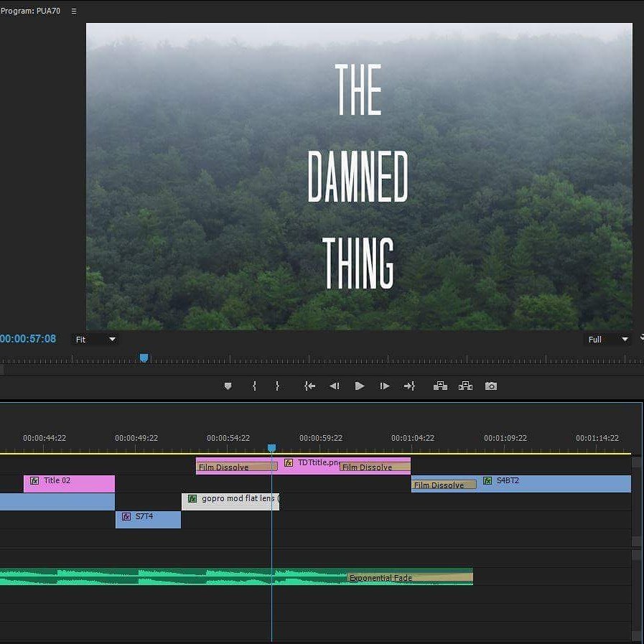Select the Exponential Fade audio transition

410,578
